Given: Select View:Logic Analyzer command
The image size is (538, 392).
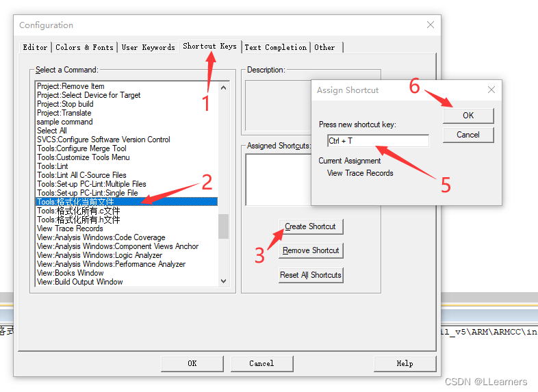Looking at the screenshot, I should pos(99,255).
